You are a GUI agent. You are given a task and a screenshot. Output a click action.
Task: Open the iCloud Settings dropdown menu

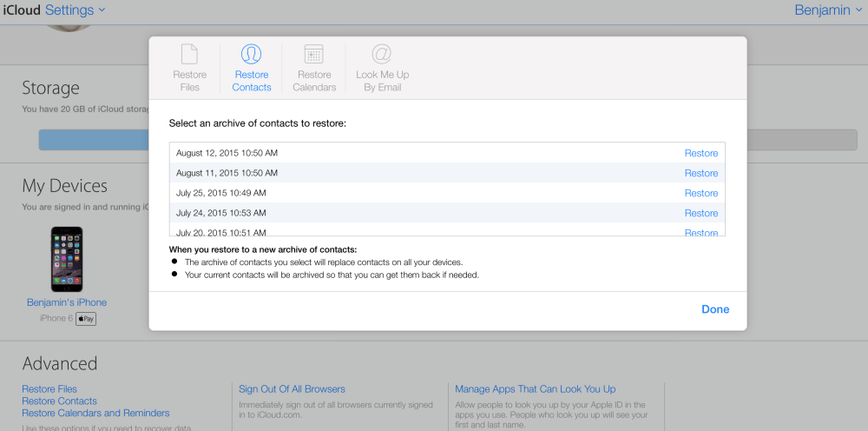point(75,10)
